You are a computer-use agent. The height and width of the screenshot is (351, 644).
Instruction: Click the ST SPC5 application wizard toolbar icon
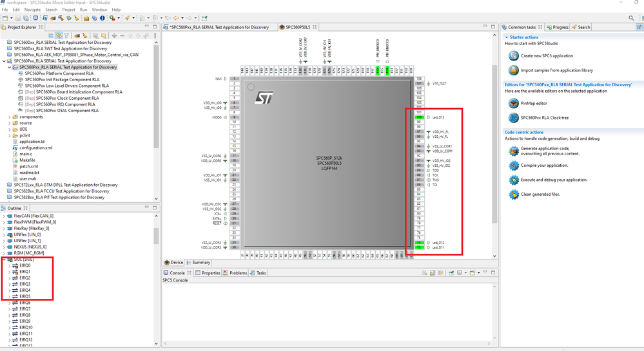coord(44,18)
